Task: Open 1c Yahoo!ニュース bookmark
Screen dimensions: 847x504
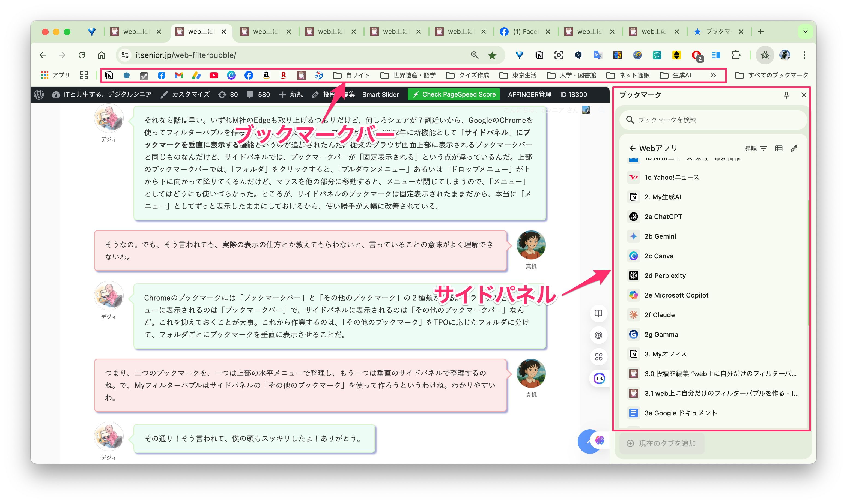Action: [x=713, y=177]
